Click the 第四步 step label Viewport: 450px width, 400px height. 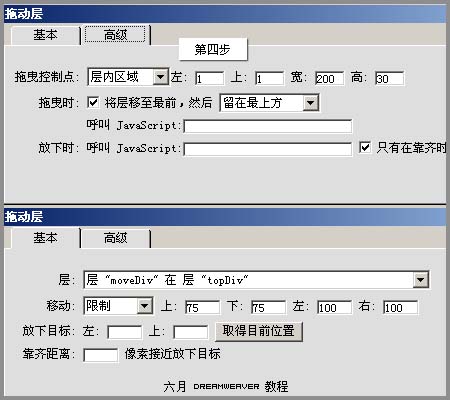pyautogui.click(x=213, y=49)
